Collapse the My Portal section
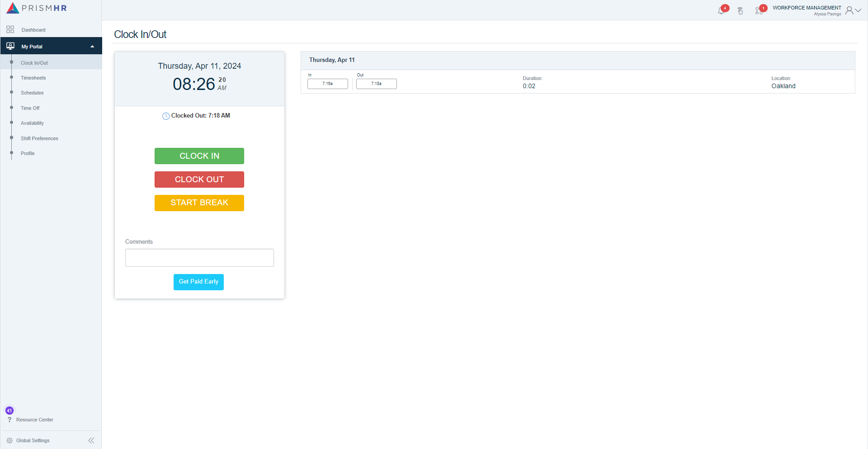Image resolution: width=868 pixels, height=449 pixels. click(x=92, y=46)
